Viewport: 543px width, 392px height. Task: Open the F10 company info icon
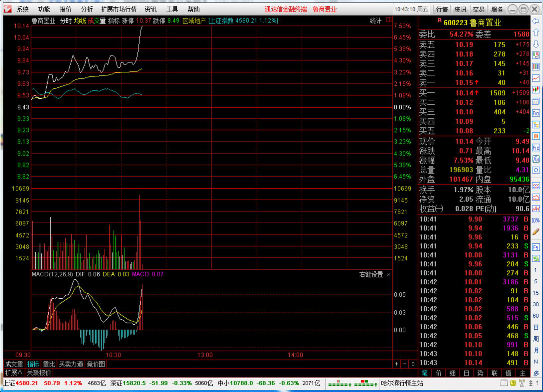(536, 113)
